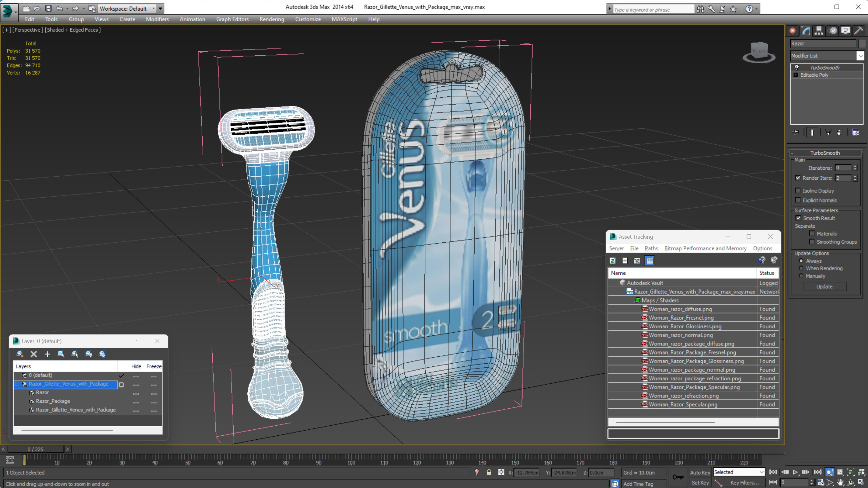Screen dimensions: 868x488
Task: Open Workspace Default dropdown
Action: coord(127,9)
